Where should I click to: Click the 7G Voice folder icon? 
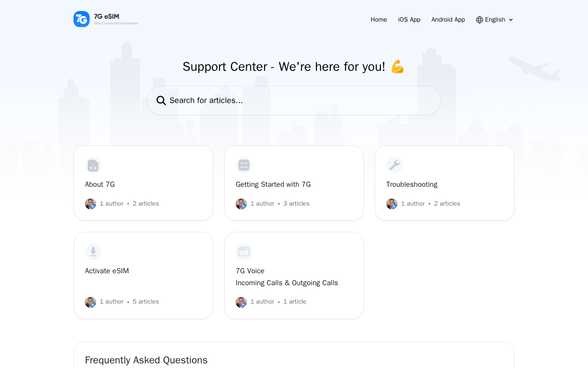point(244,252)
